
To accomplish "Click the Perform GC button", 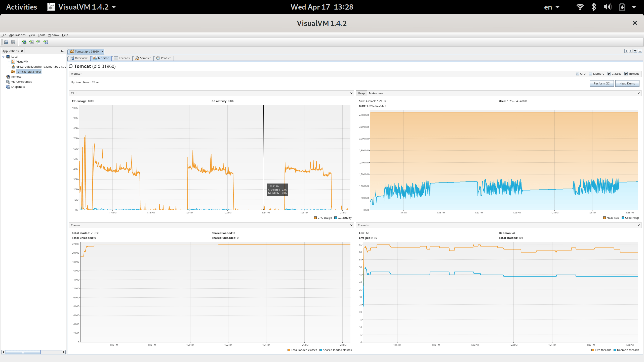I will pos(601,83).
